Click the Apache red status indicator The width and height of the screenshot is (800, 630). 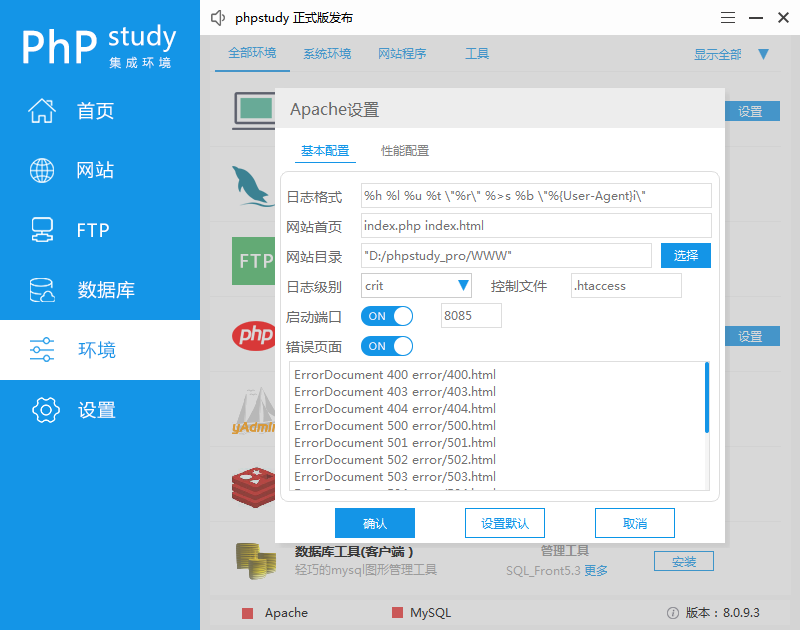(x=247, y=613)
